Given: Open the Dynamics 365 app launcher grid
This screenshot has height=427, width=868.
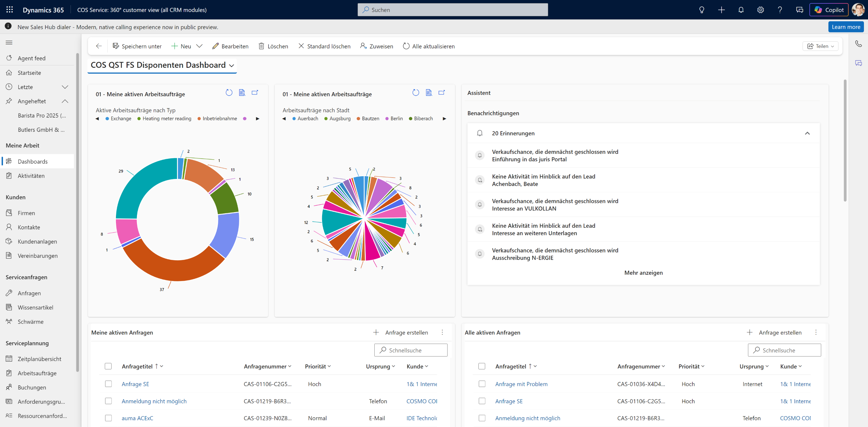Looking at the screenshot, I should (9, 10).
